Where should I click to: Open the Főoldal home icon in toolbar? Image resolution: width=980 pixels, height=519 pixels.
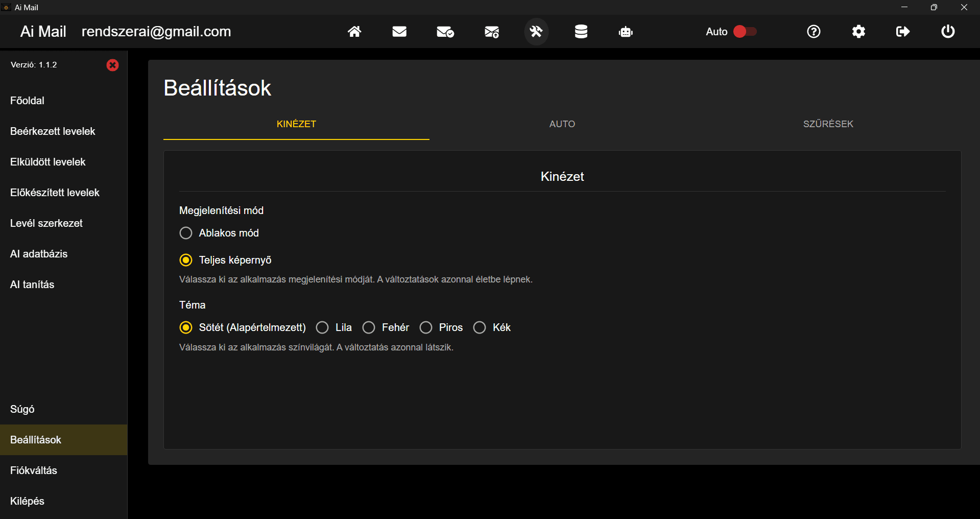tap(355, 32)
